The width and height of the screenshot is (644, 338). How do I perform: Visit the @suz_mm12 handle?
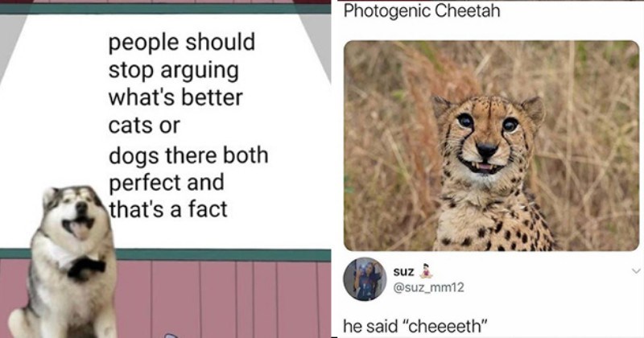[428, 287]
